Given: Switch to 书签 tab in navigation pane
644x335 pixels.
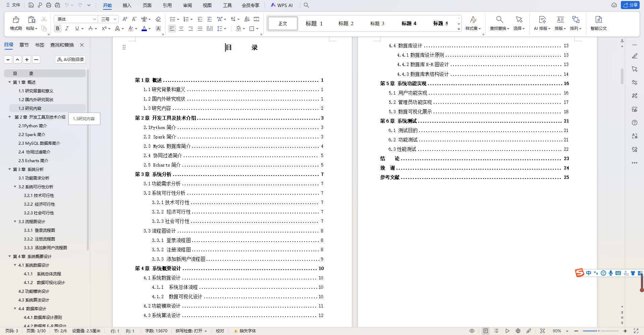Looking at the screenshot, I should point(40,45).
